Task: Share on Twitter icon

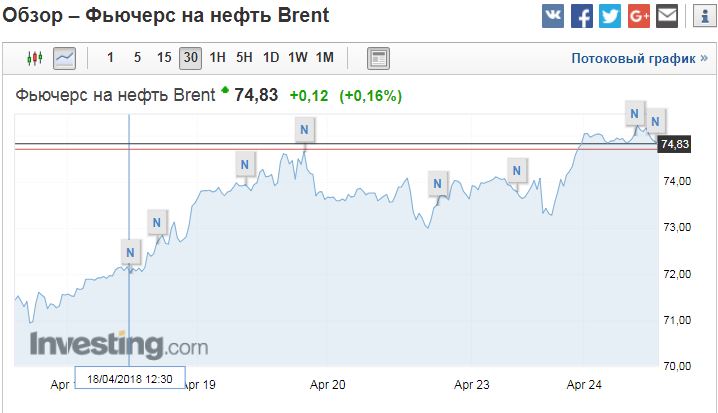Action: click(610, 16)
